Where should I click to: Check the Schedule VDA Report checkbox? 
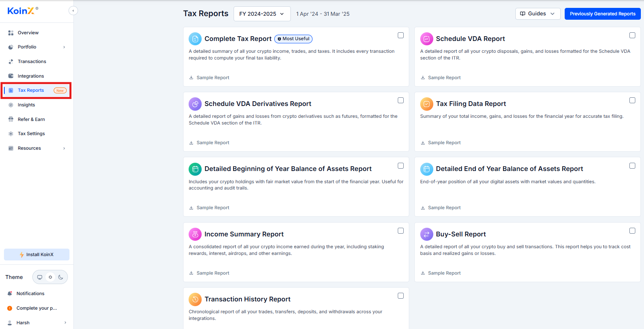pyautogui.click(x=632, y=35)
